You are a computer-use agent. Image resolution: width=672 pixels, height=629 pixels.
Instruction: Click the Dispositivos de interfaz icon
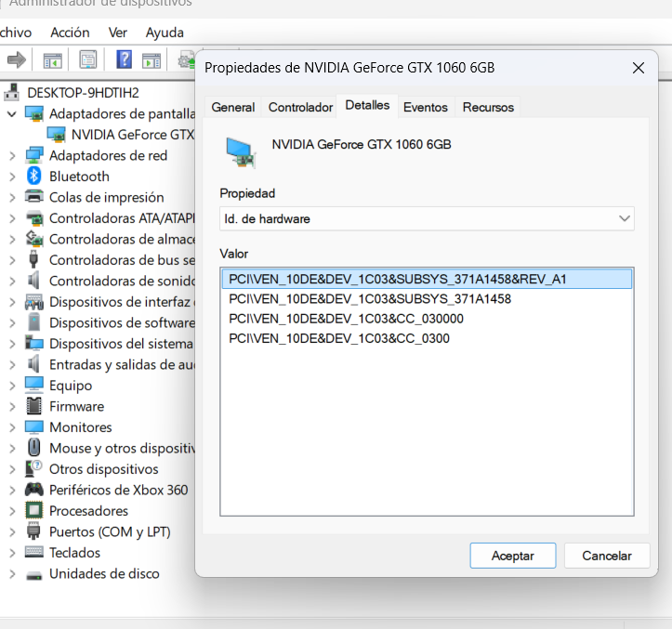tap(34, 302)
